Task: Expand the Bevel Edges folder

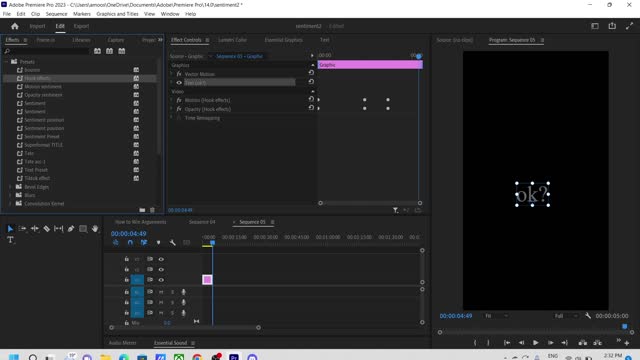Action: (x=10, y=187)
